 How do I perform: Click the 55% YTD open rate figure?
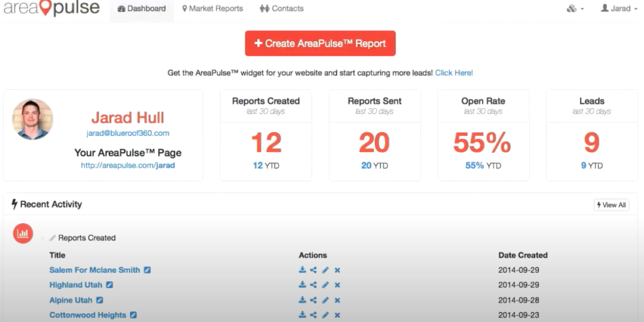coord(483,165)
